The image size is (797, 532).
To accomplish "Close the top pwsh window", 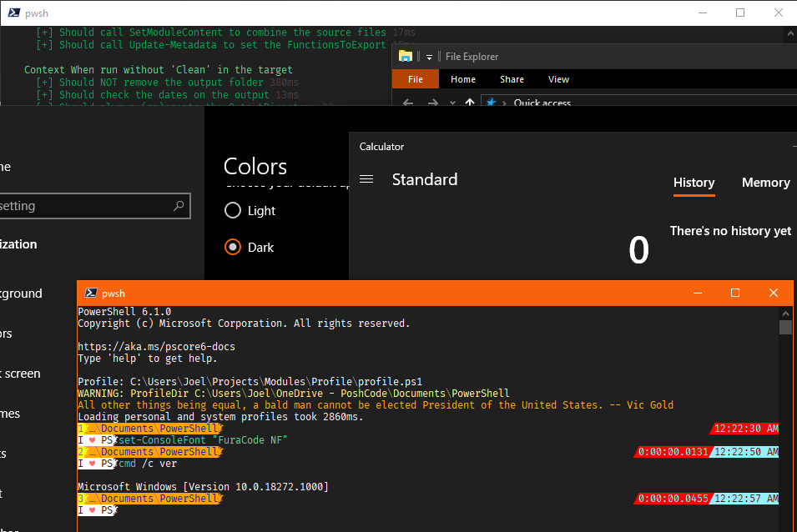I will pyautogui.click(x=778, y=13).
